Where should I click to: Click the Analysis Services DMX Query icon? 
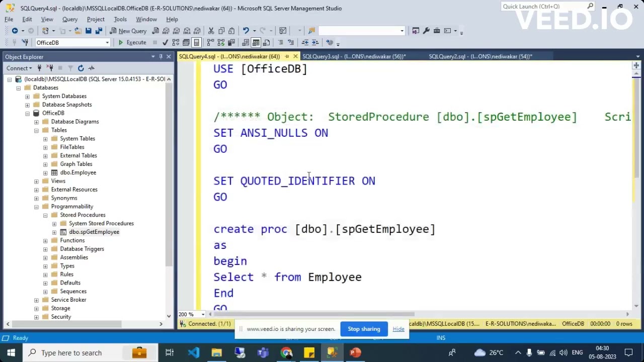177,31
